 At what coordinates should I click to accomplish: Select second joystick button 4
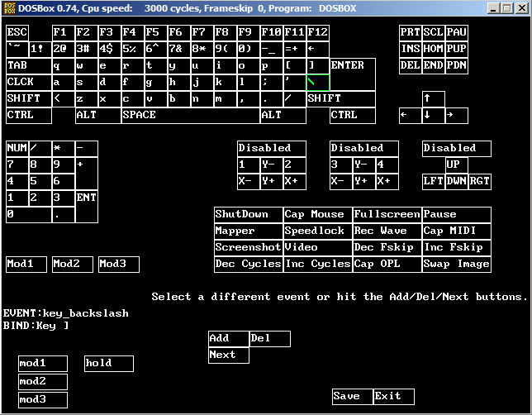point(387,165)
